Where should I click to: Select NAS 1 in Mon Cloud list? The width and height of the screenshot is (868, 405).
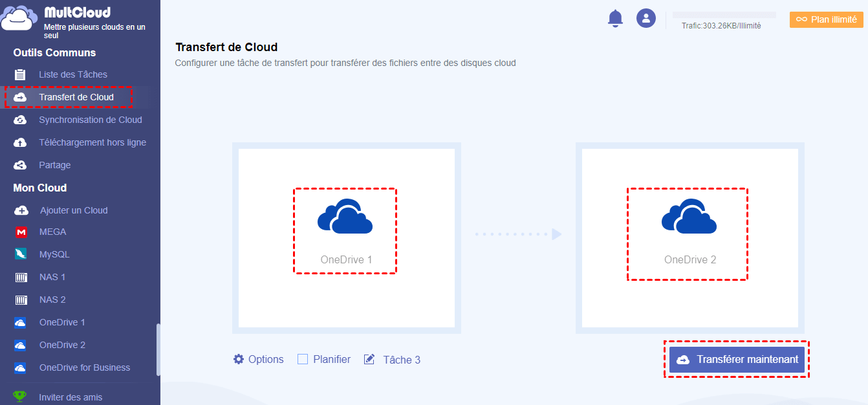tap(52, 277)
